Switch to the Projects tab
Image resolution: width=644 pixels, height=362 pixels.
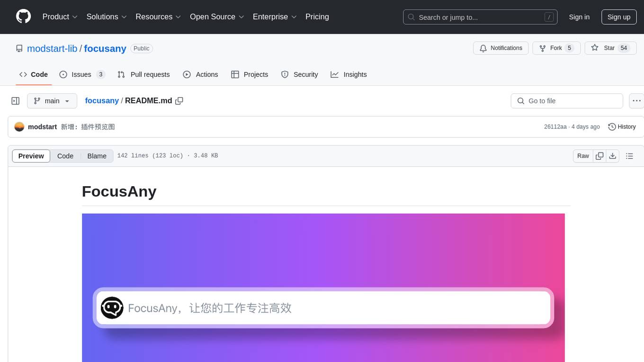coord(250,74)
